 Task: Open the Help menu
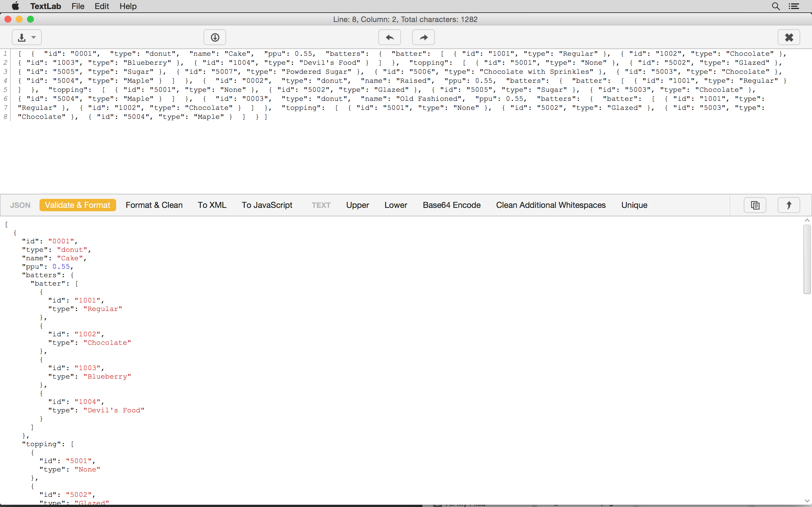click(128, 6)
